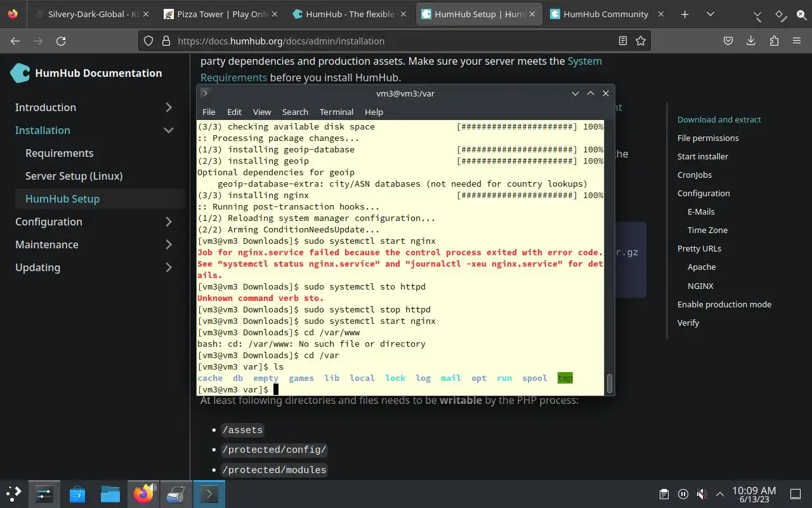
Task: Open Discover store from taskbar
Action: (x=77, y=493)
